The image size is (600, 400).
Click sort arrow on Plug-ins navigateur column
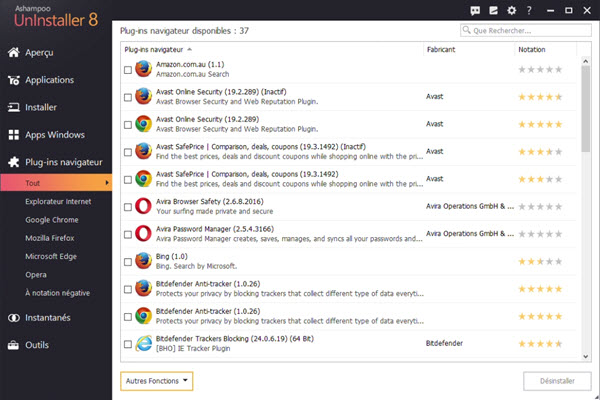(189, 49)
